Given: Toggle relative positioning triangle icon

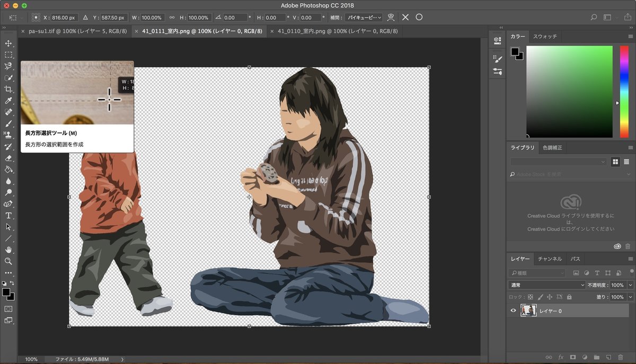Looking at the screenshot, I should click(x=86, y=17).
